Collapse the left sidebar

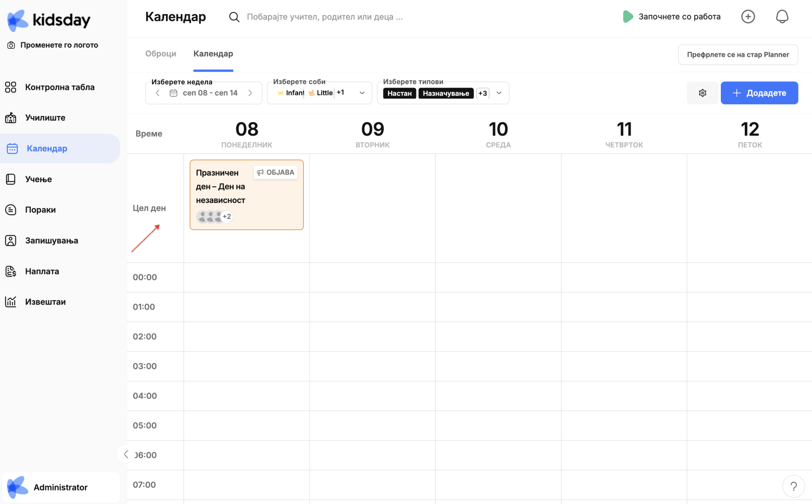(126, 454)
